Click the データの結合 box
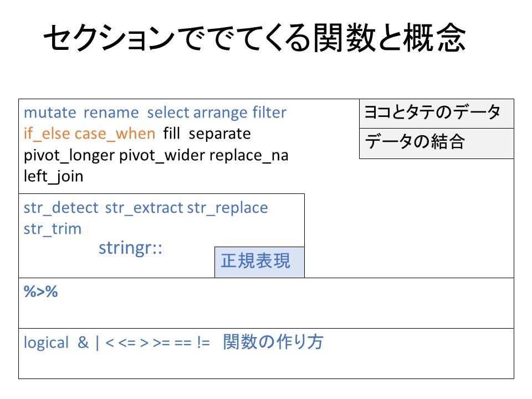This screenshot has height=399, width=532. pyautogui.click(x=436, y=143)
